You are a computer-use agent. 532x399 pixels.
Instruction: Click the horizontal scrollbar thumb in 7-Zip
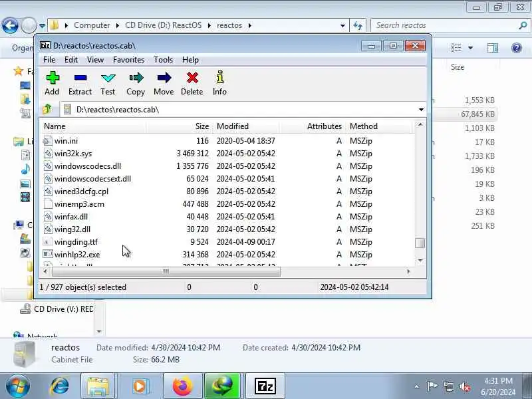[x=166, y=271]
